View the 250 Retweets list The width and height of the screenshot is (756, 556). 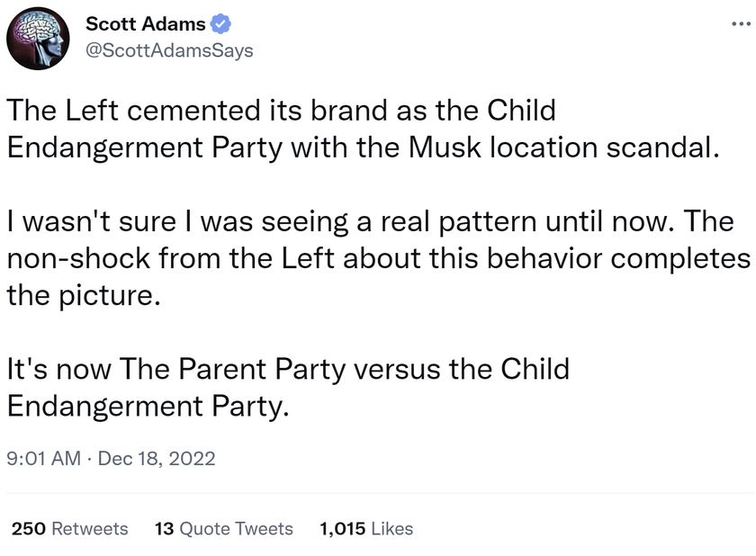pos(70,528)
